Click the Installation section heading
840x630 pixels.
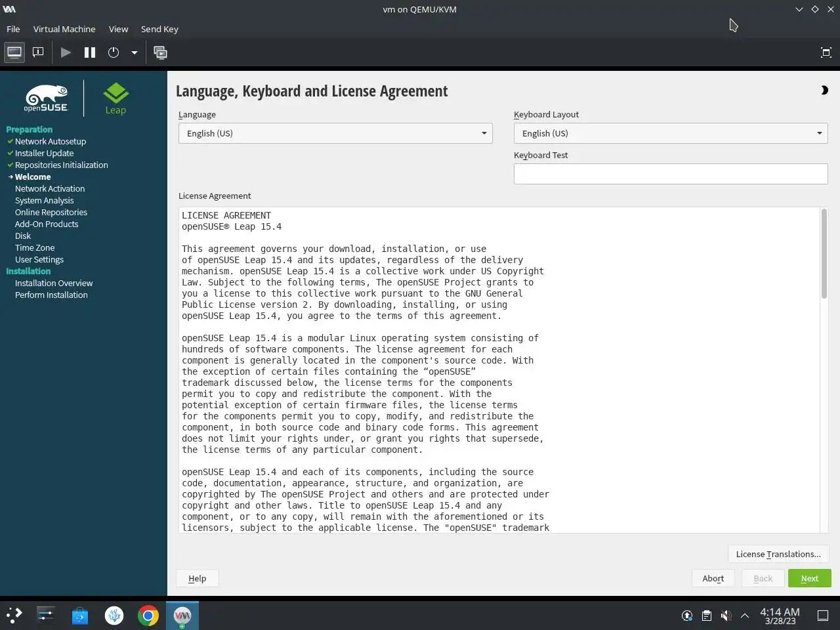[28, 271]
